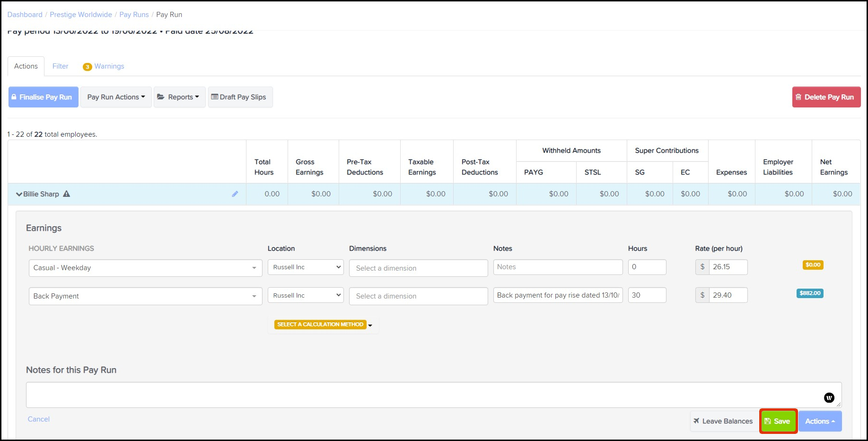Click the pencil edit icon for Billie Sharp
The height and width of the screenshot is (441, 868).
(235, 194)
